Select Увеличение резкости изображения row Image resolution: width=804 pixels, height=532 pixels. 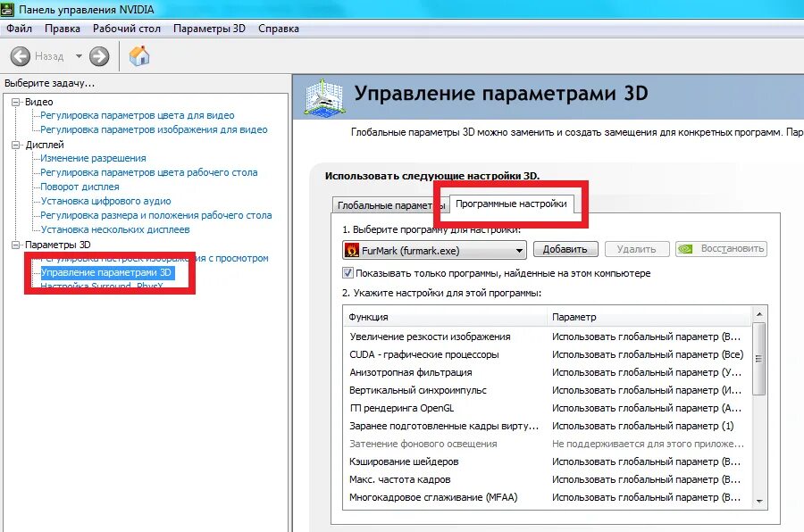point(547,337)
